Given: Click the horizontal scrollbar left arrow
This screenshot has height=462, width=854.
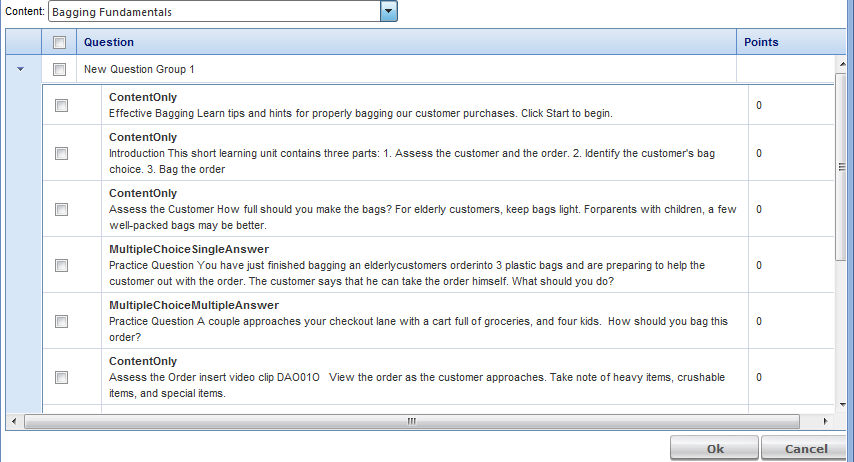Looking at the screenshot, I should tap(14, 421).
